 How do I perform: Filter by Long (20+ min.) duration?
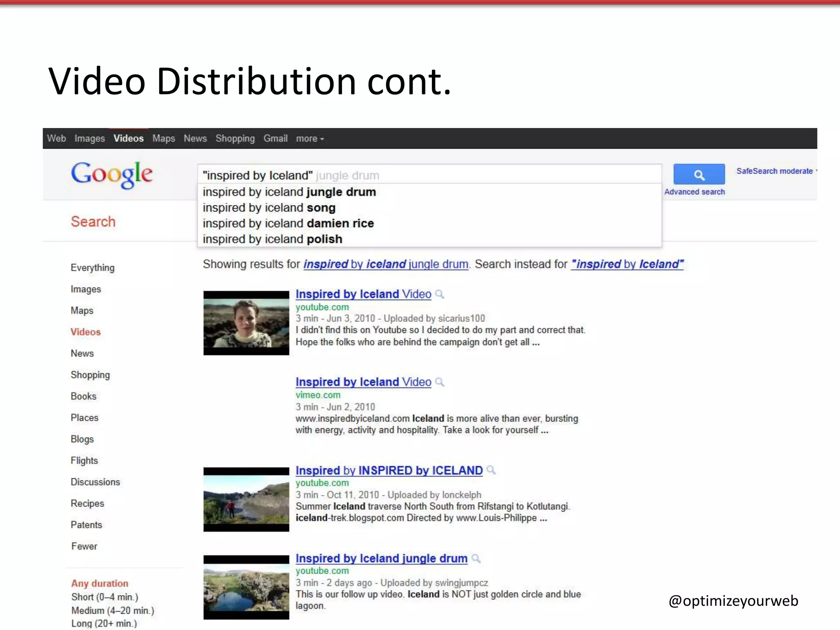(x=104, y=623)
